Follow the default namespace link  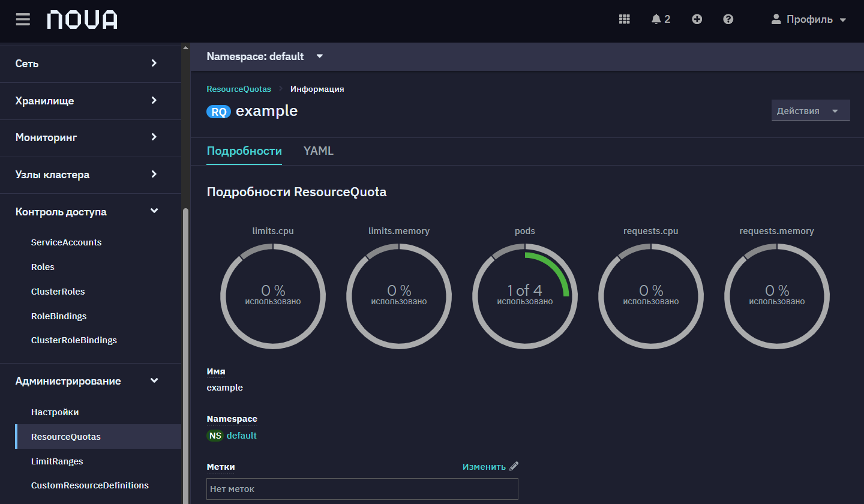(241, 436)
